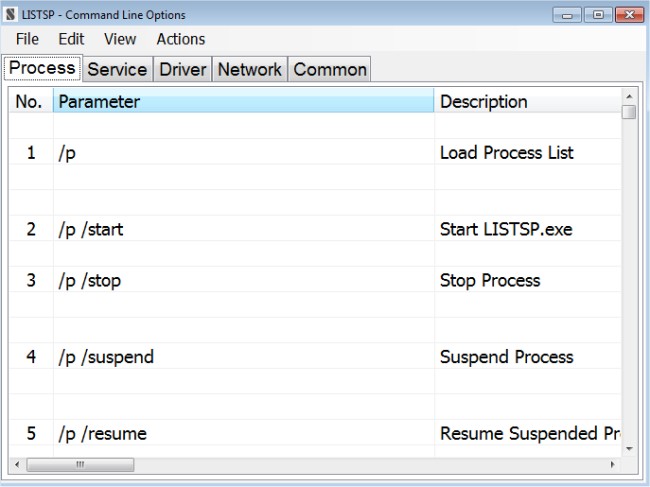
Task: Click the LISTSP app icon in title bar
Action: [x=11, y=15]
